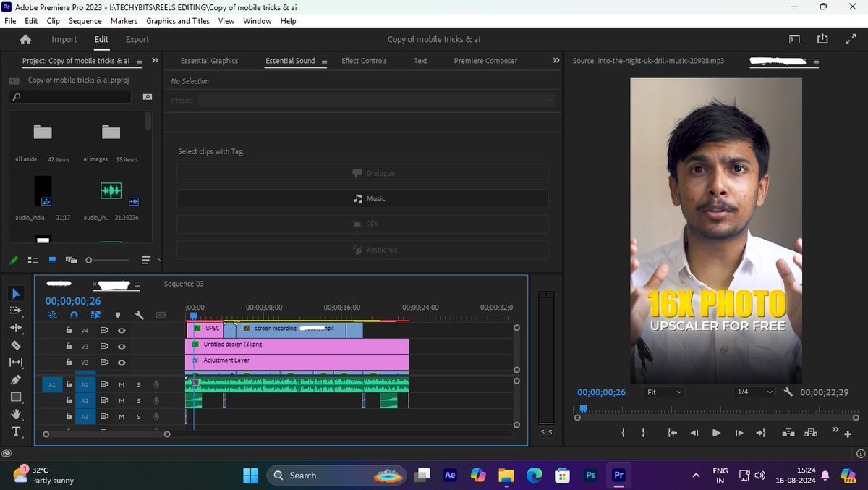Hide the V2 track output eye
The image size is (868, 490).
tap(122, 362)
